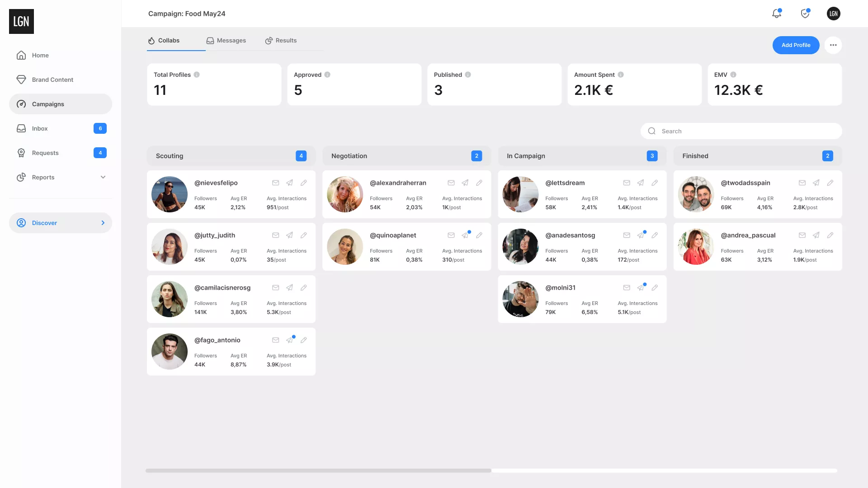Open the notifications bell
The width and height of the screenshot is (868, 488).
point(776,14)
